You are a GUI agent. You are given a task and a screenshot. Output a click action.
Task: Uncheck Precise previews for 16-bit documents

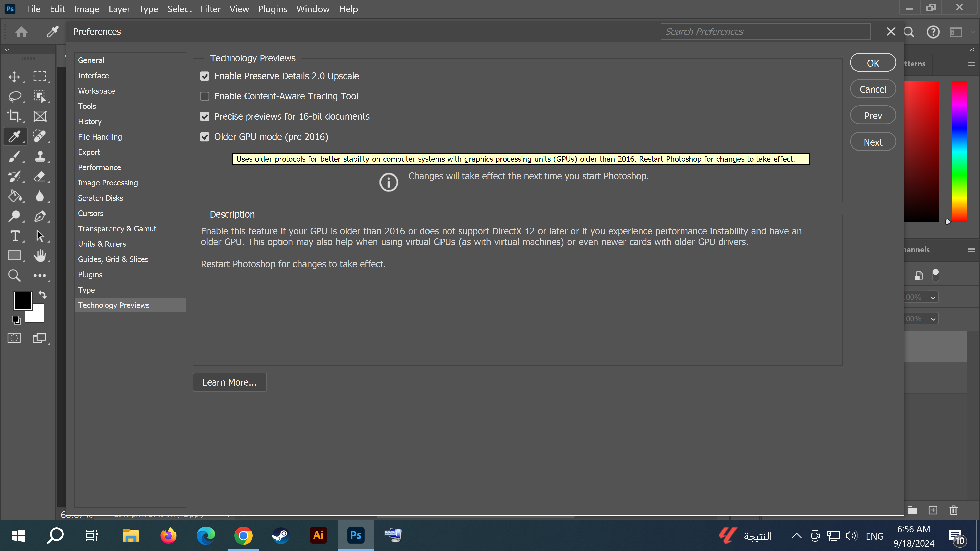[x=205, y=116]
